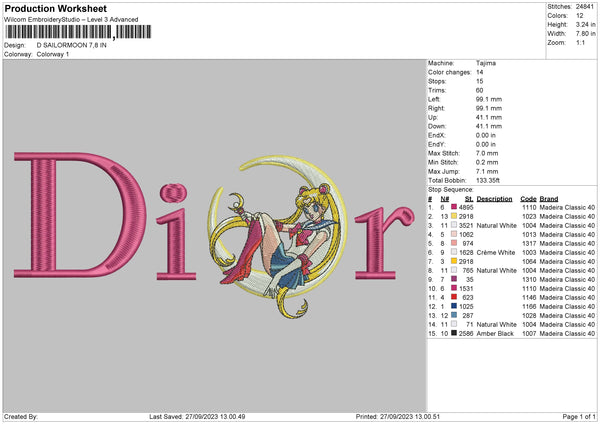This screenshot has width=600, height=424.
Task: Click the Code column header
Action: pos(528,198)
